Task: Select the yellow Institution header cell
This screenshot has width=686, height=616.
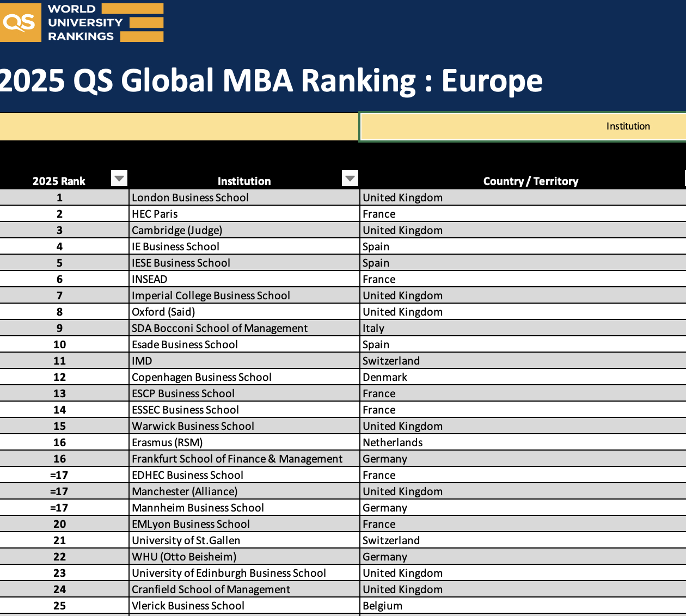Action: pyautogui.click(x=523, y=126)
